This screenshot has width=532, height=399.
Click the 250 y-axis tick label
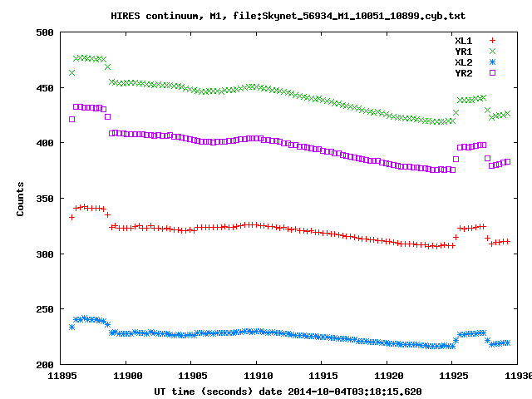pyautogui.click(x=45, y=309)
